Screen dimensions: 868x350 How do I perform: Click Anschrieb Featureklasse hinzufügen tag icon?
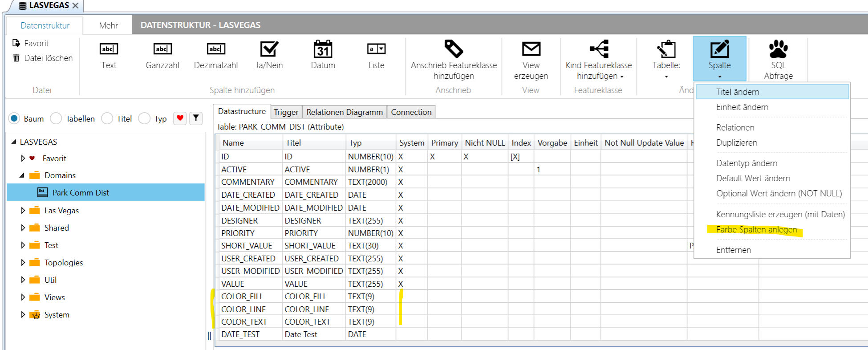tap(454, 49)
